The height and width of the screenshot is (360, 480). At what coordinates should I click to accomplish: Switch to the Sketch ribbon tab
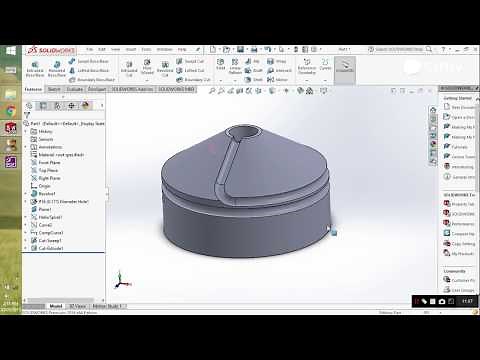[54, 89]
